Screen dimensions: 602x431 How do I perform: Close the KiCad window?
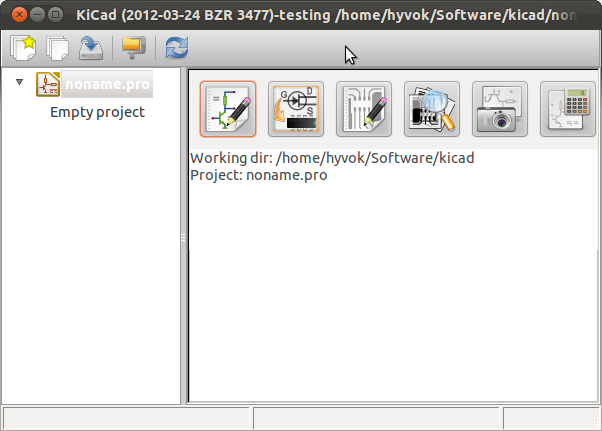19,15
